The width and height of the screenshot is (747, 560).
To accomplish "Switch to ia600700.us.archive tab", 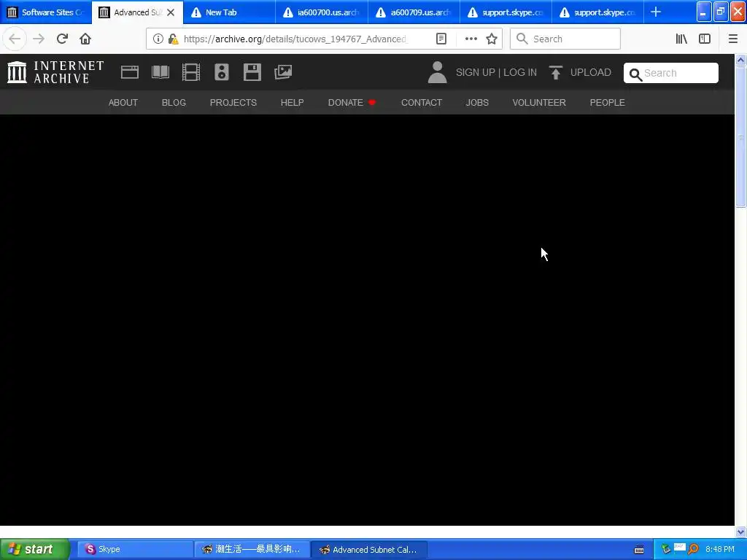I will point(322,12).
